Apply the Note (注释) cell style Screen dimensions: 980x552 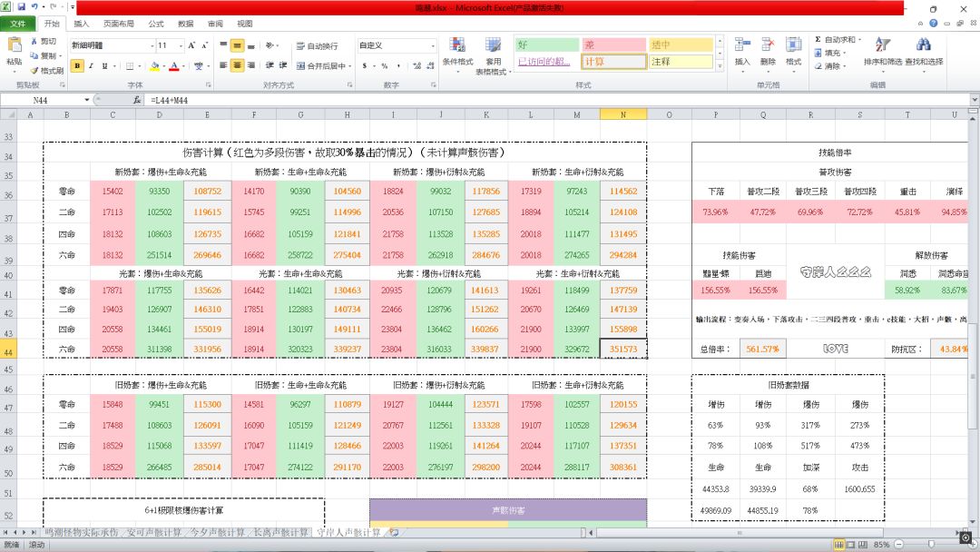coord(681,61)
